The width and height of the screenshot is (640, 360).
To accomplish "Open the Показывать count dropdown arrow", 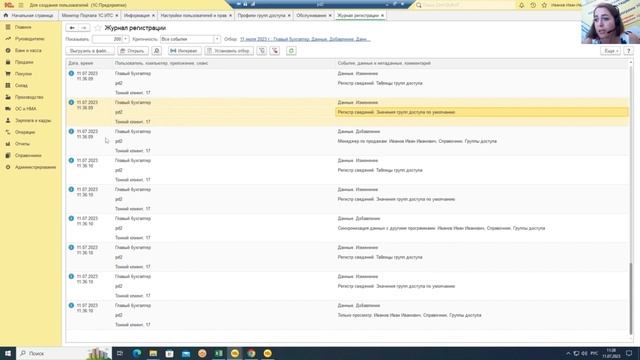I will coord(126,39).
